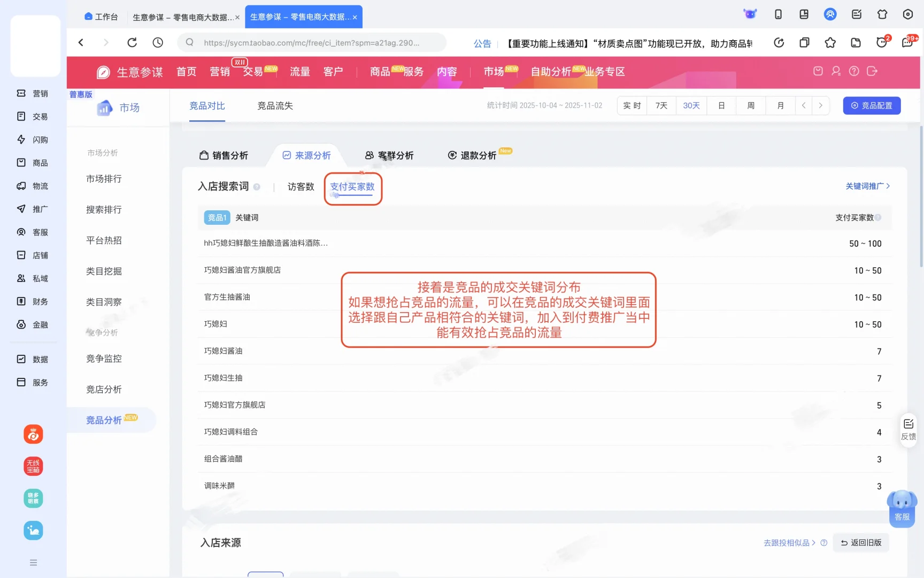Viewport: 924px width, 578px height.
Task: Open the 反馈 feedback widget
Action: tap(908, 430)
